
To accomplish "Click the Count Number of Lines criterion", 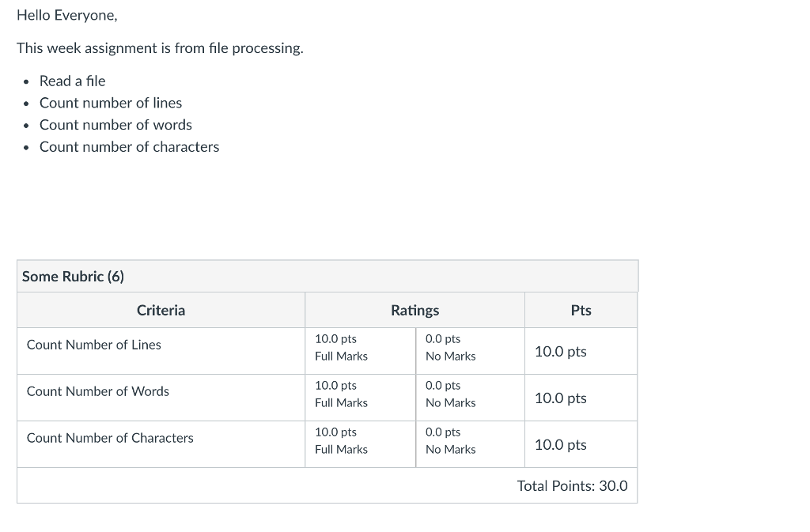I will click(x=94, y=345).
